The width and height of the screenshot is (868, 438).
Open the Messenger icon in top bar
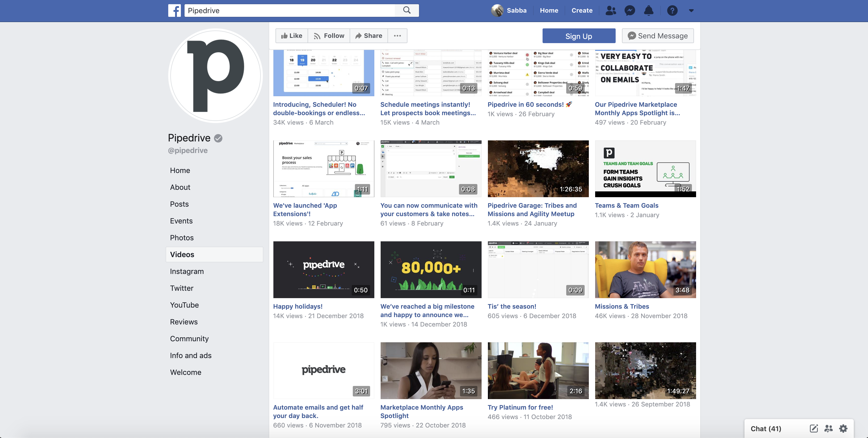[x=629, y=11]
